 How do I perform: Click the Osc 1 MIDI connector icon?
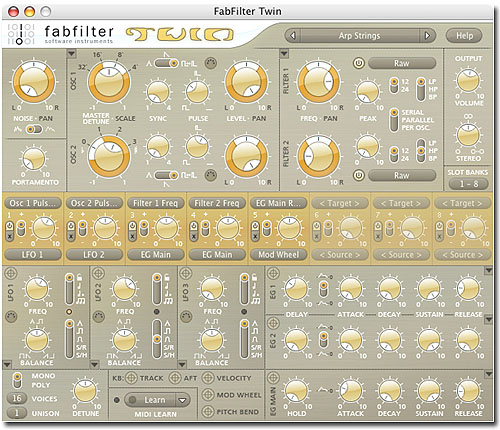tap(210, 63)
